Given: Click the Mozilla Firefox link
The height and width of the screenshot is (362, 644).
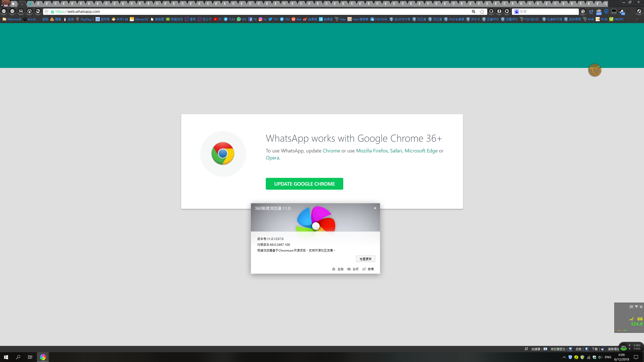Looking at the screenshot, I should point(371,150).
